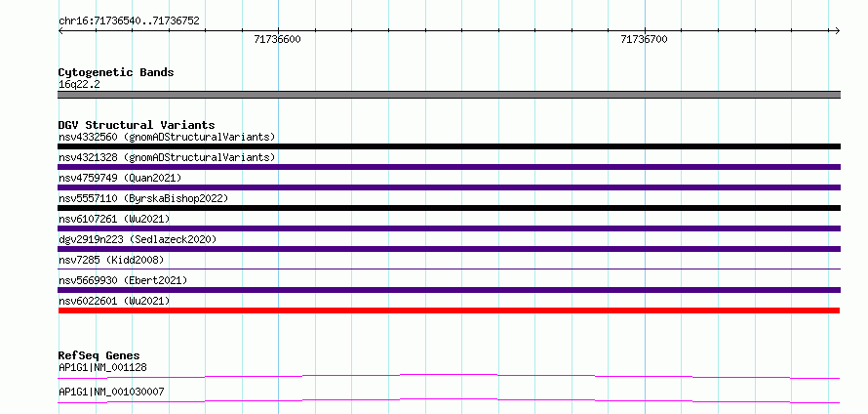Open the nsv5557110 (ByrskaBishop2022) variant label
This screenshot has height=414, width=868.
tap(142, 198)
